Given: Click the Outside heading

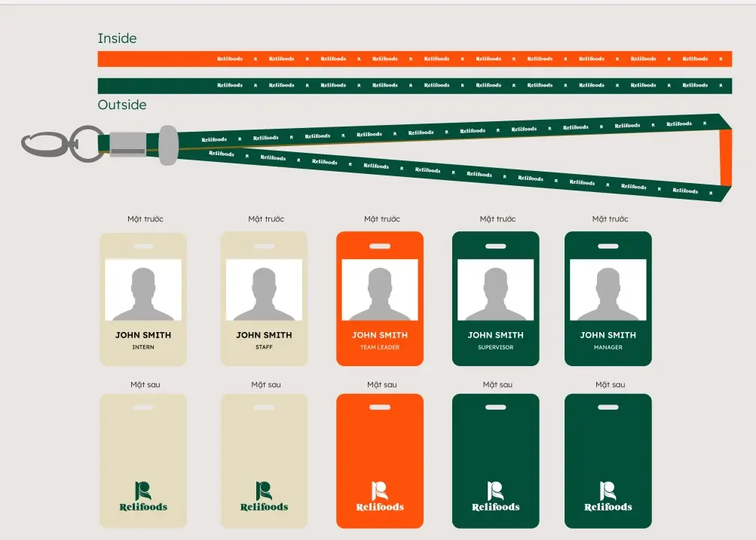Looking at the screenshot, I should [x=122, y=105].
